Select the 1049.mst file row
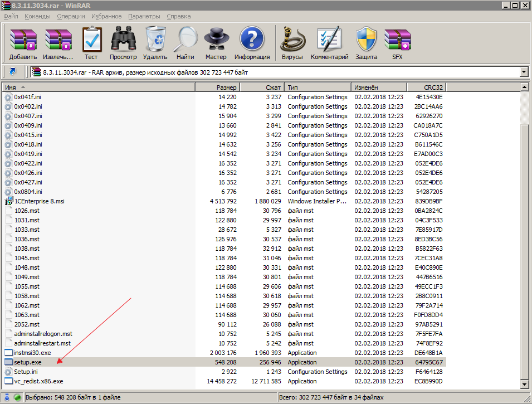 [224, 277]
